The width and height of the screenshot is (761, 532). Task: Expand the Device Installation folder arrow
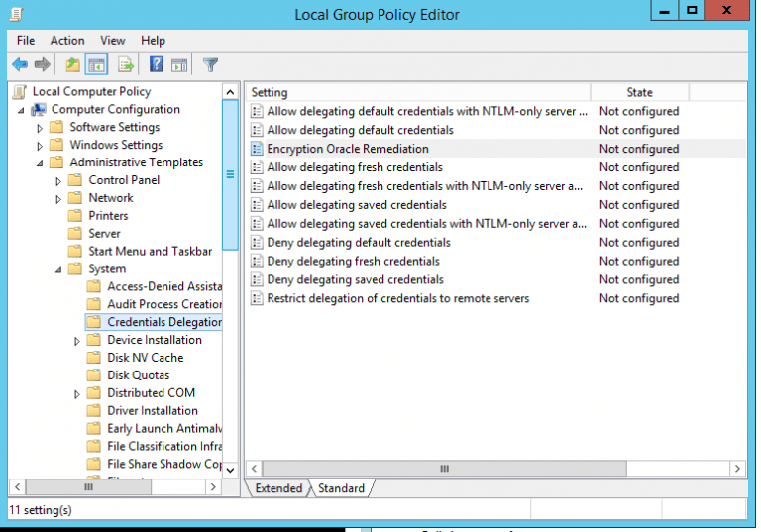(x=76, y=341)
